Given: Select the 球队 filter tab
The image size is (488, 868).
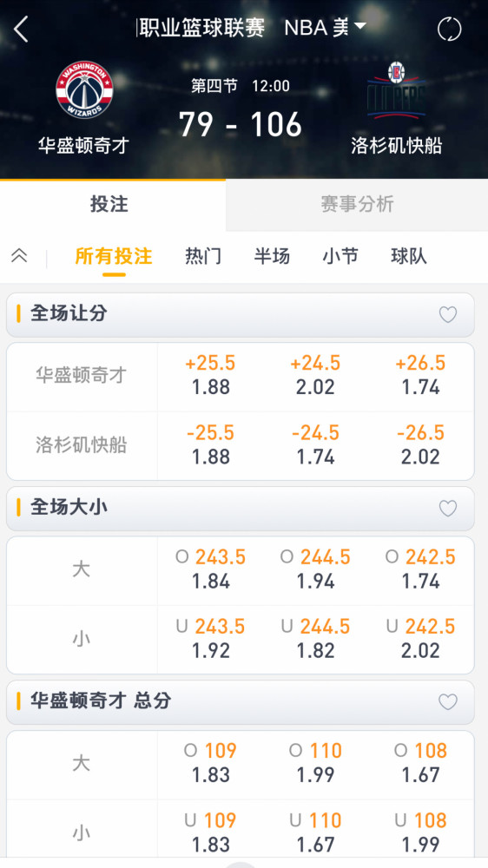Looking at the screenshot, I should pyautogui.click(x=409, y=256).
